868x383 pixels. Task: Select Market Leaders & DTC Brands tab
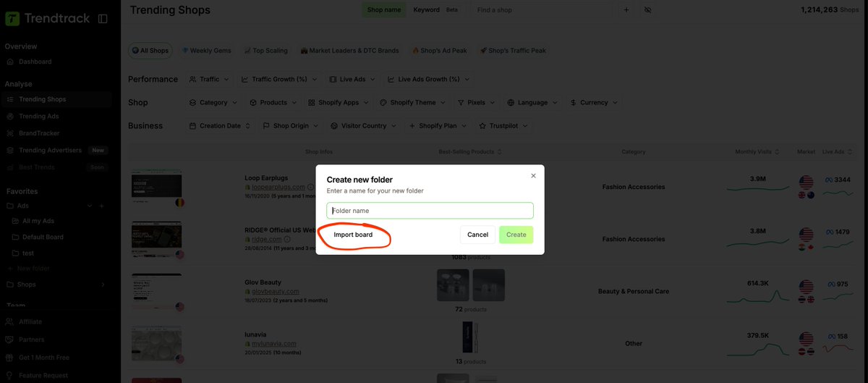pos(349,51)
